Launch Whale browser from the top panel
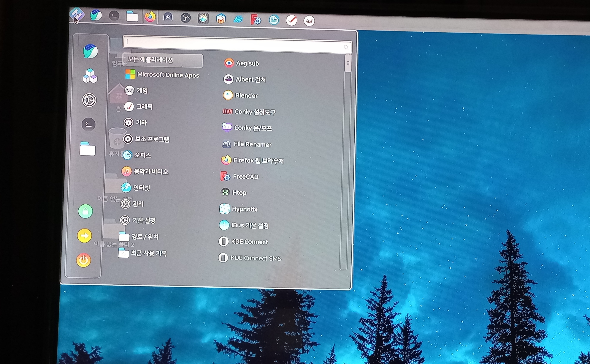 [96, 15]
